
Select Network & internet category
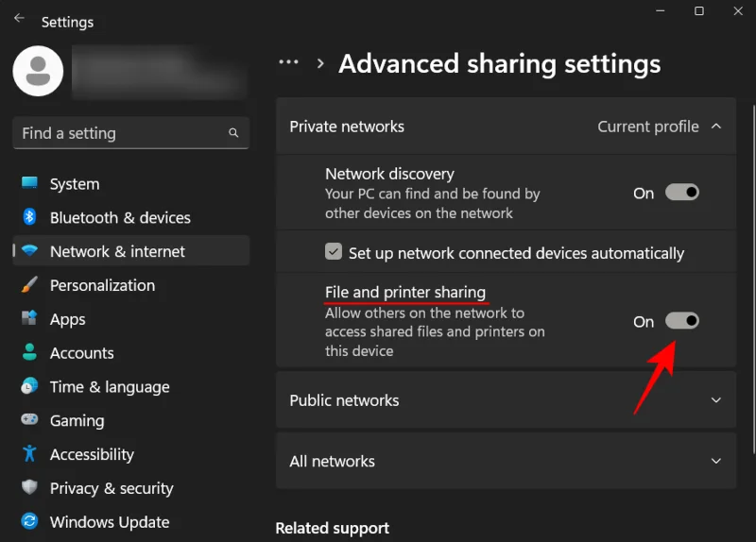(x=130, y=251)
